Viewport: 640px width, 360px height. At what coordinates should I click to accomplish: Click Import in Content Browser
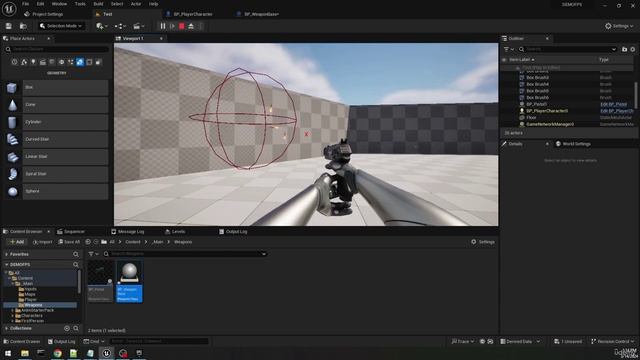tap(42, 242)
